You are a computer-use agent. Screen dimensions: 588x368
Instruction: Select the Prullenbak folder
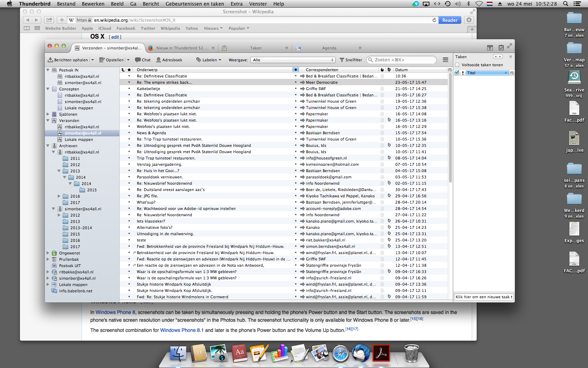pos(69,259)
